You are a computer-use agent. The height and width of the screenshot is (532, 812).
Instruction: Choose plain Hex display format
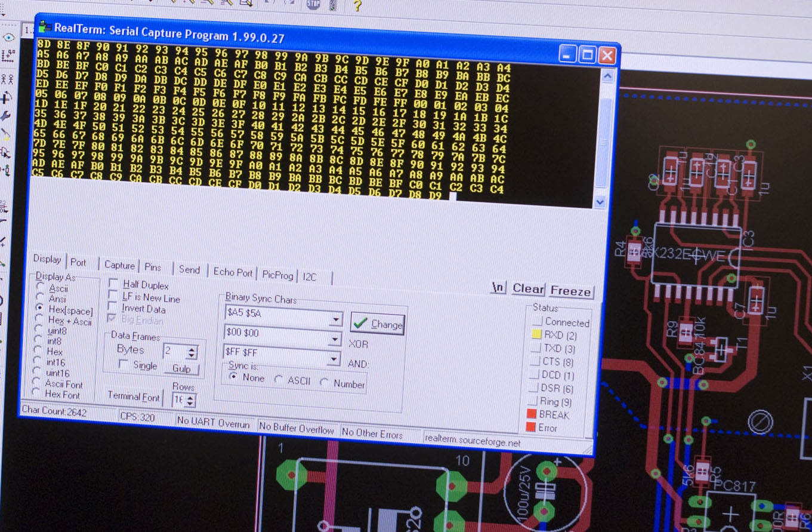click(x=39, y=350)
